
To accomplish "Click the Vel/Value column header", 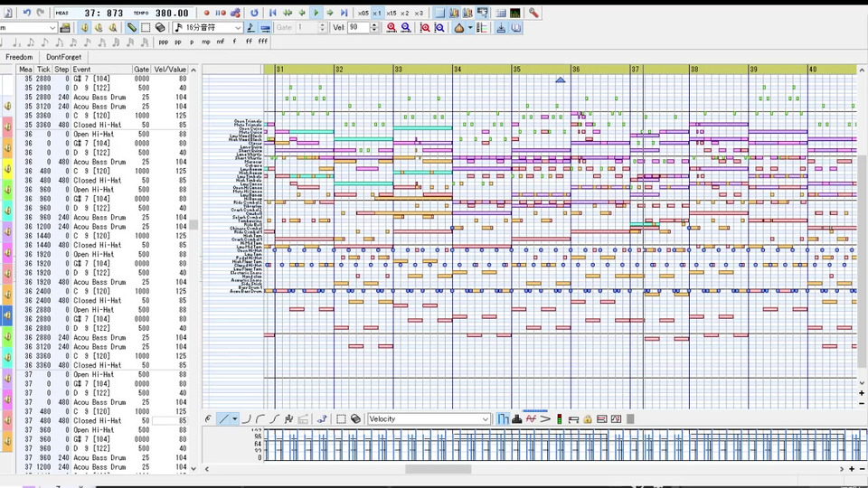I will tap(170, 70).
